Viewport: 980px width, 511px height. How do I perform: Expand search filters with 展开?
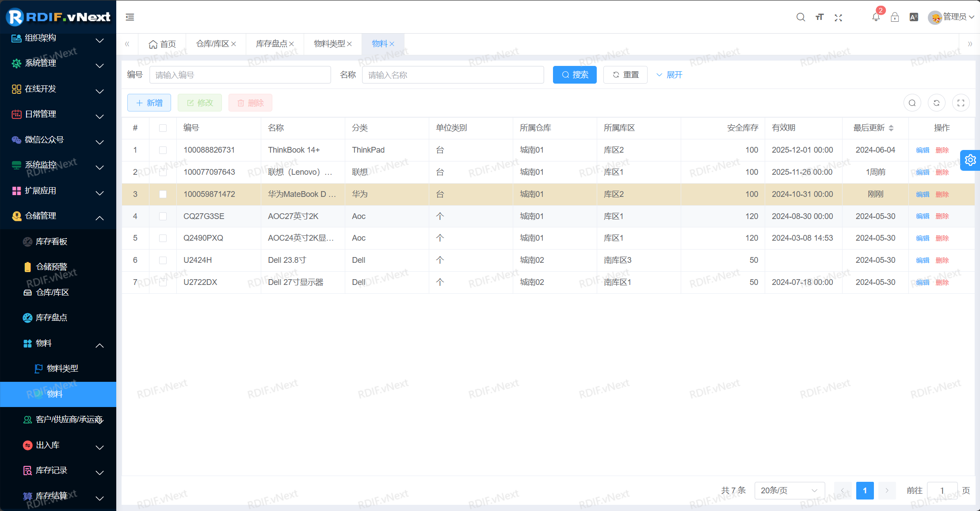point(669,75)
